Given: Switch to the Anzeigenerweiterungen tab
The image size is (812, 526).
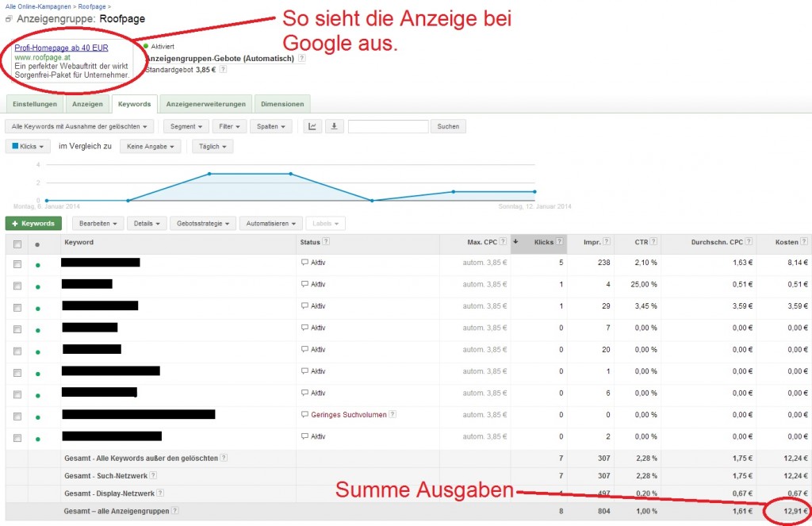Looking at the screenshot, I should coord(206,104).
